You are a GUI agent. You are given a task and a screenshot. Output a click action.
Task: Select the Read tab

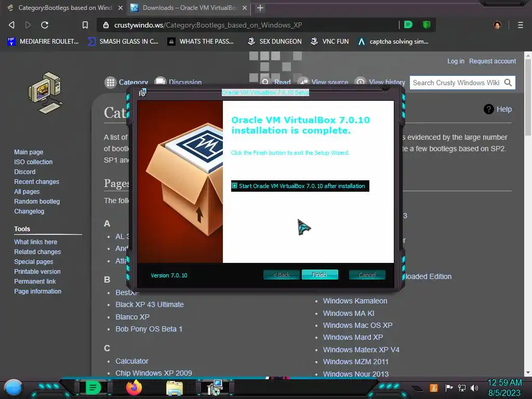click(276, 82)
